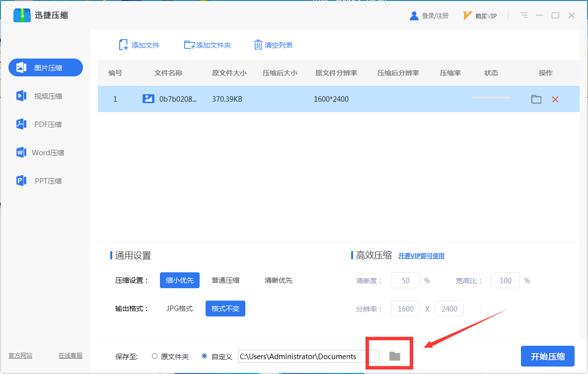The height and width of the screenshot is (374, 588).
Task: Open 图片压缩 tab in sidebar
Action: tap(46, 67)
